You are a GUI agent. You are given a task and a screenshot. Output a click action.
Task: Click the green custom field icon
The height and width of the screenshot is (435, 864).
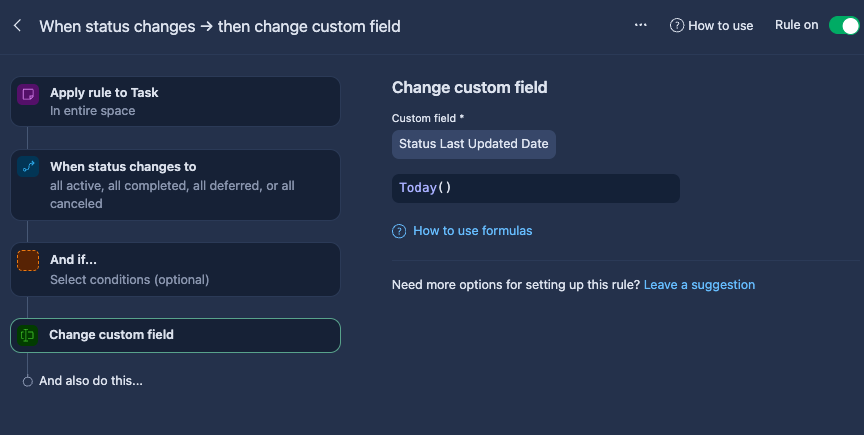[x=28, y=335]
